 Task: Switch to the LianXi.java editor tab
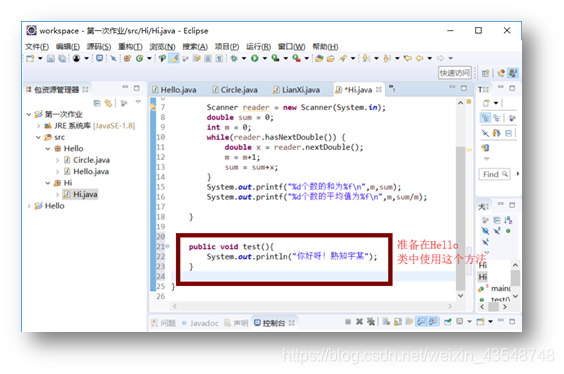tap(296, 90)
